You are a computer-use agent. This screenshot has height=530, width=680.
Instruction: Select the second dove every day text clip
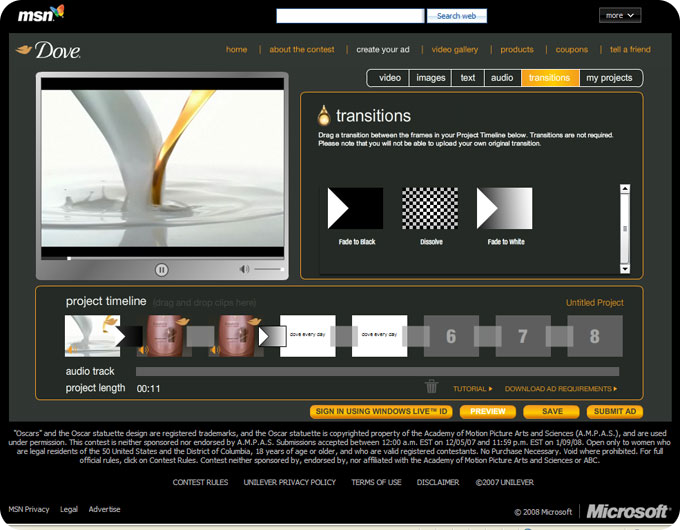pyautogui.click(x=379, y=336)
